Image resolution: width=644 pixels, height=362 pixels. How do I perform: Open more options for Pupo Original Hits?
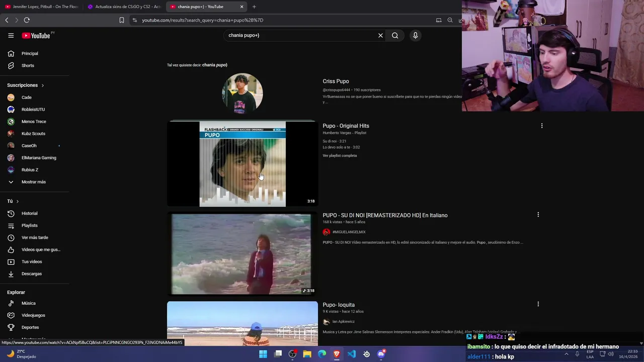(541, 126)
